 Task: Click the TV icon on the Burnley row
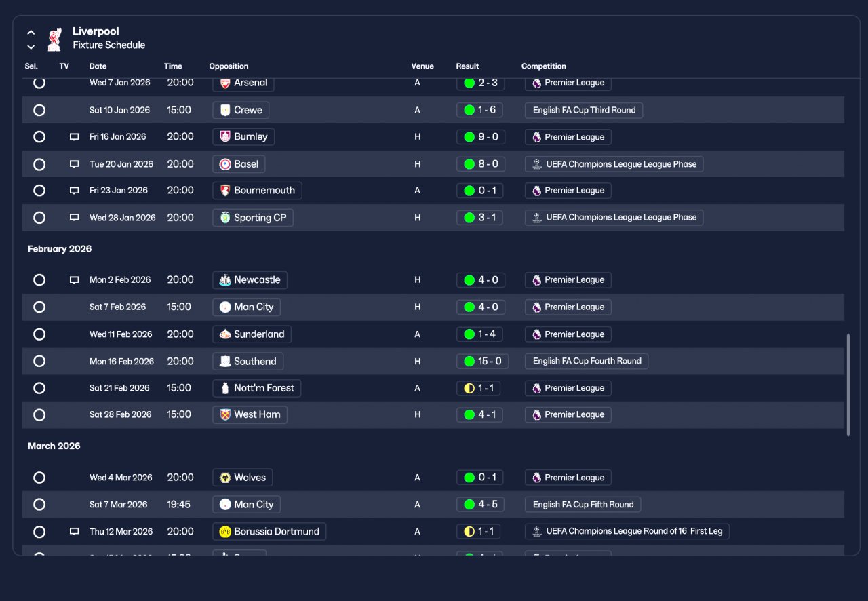pos(75,137)
